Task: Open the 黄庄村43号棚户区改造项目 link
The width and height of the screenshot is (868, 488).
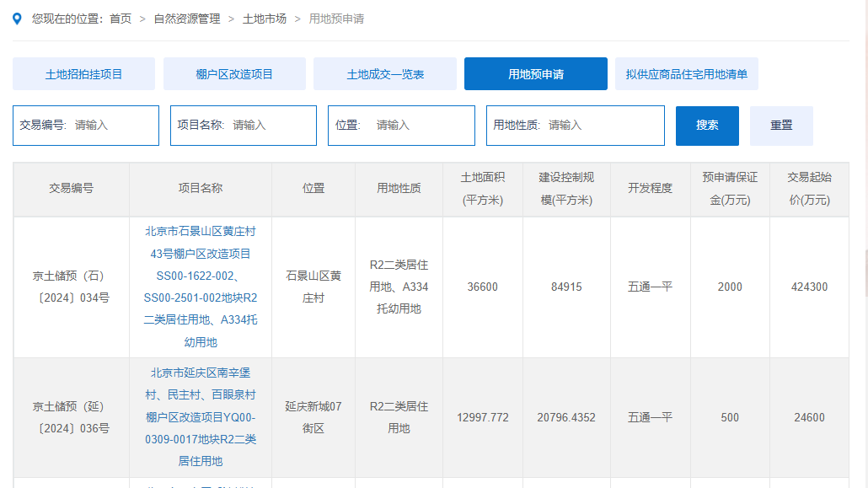Action: [x=200, y=287]
